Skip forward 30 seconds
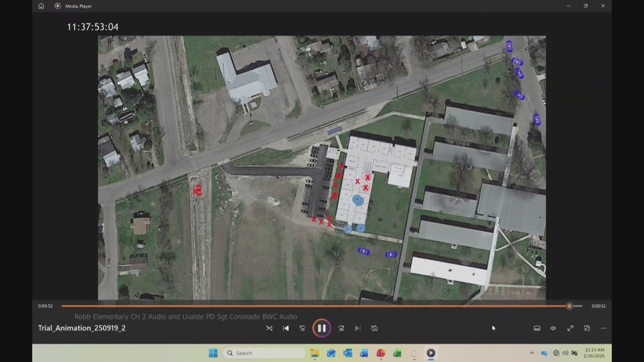The width and height of the screenshot is (644, 362). (341, 328)
